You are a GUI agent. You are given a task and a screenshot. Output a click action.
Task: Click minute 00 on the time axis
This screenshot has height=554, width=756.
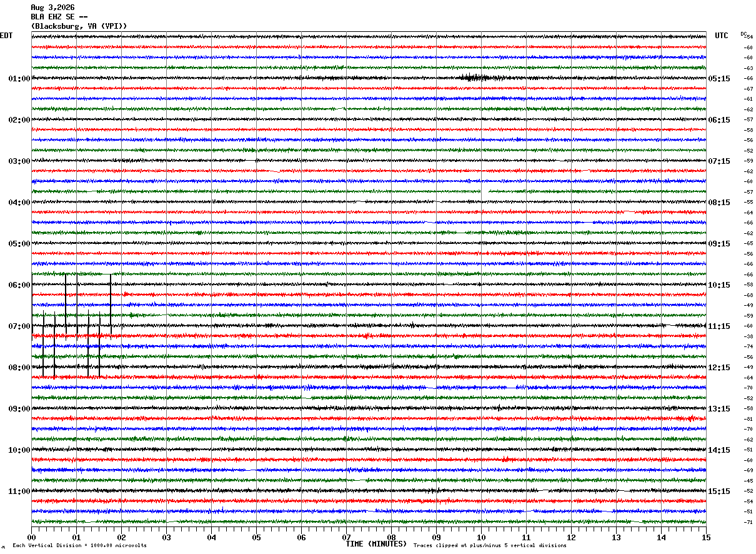31,537
